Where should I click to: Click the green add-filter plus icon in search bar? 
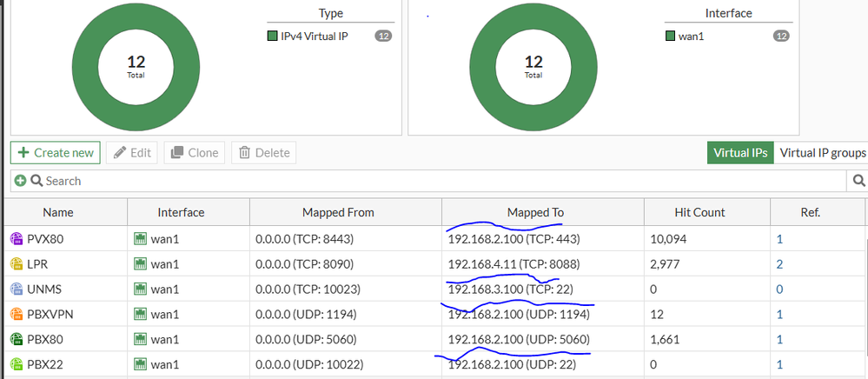pos(21,181)
